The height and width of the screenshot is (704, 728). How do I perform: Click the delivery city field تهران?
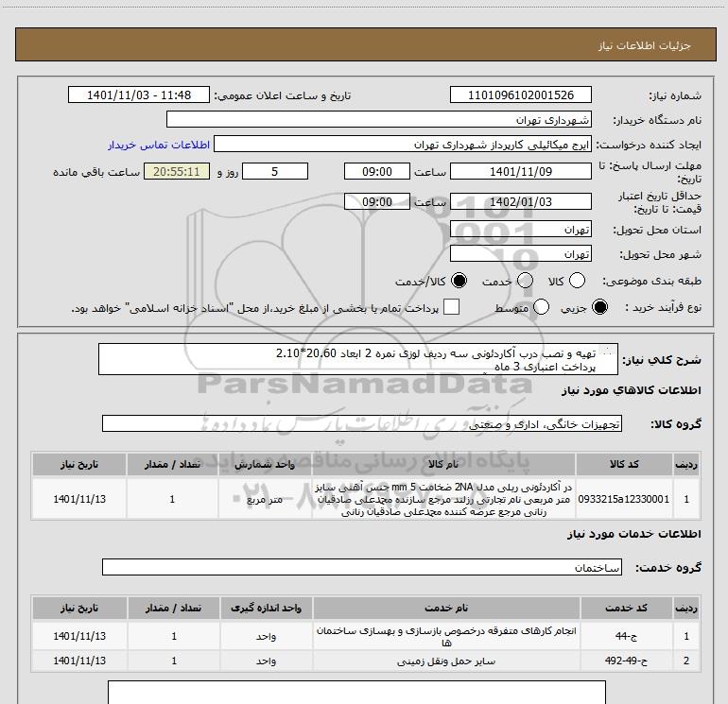(x=520, y=253)
